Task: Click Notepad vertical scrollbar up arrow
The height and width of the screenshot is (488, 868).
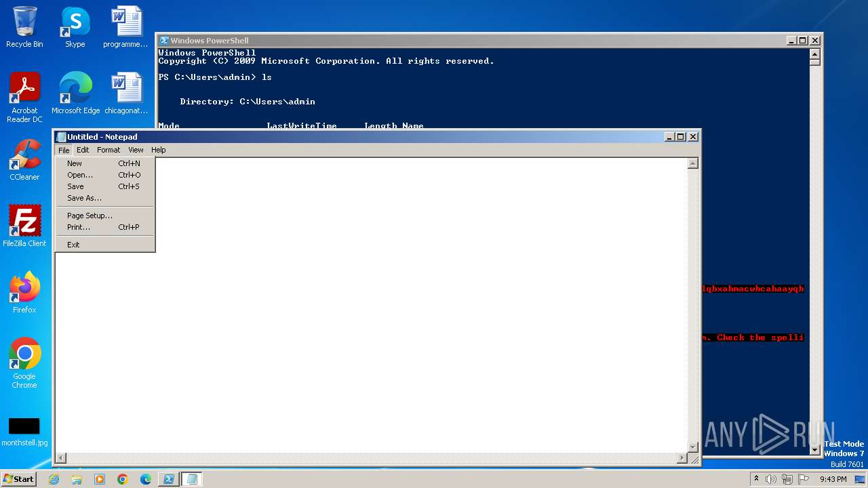Action: [x=693, y=163]
